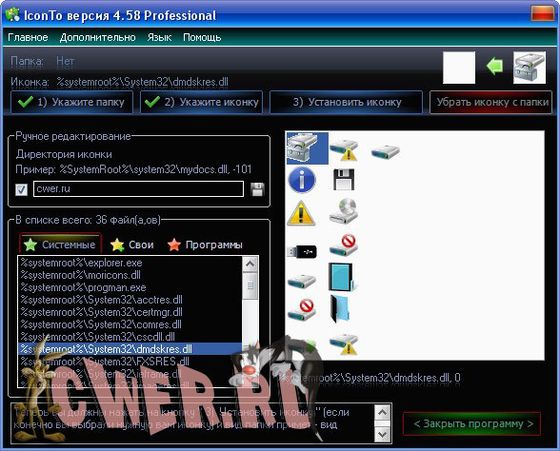Click the Убрать иконку с папки button
The image size is (560, 451).
(x=491, y=102)
